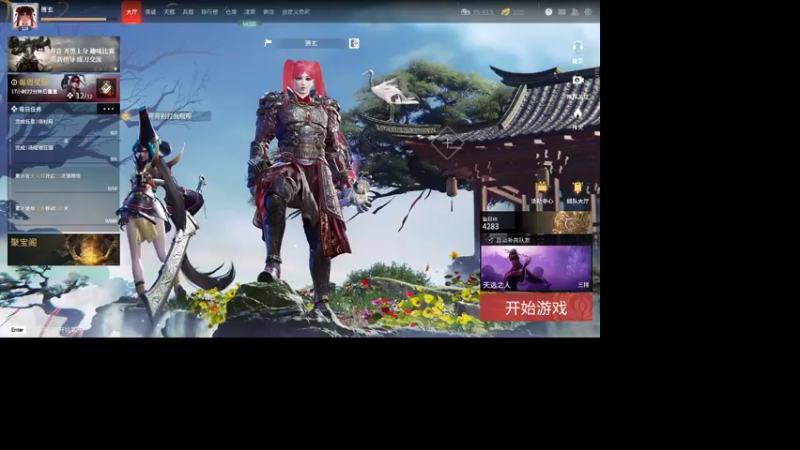Expand daily tasks via three-dots button
The height and width of the screenshot is (450, 800).
(109, 109)
